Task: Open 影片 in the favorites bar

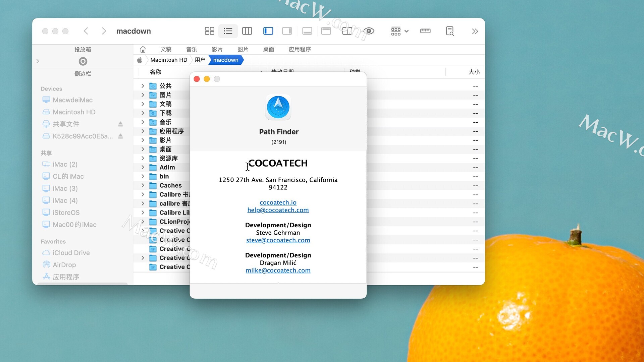Action: tap(217, 49)
